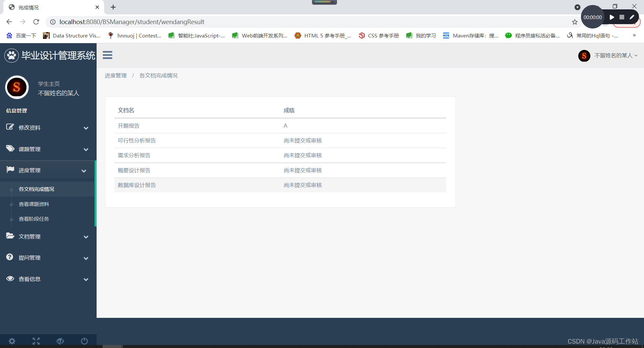Click the edit pencil icon beside 修改资料
The width and height of the screenshot is (644, 348).
(10, 127)
